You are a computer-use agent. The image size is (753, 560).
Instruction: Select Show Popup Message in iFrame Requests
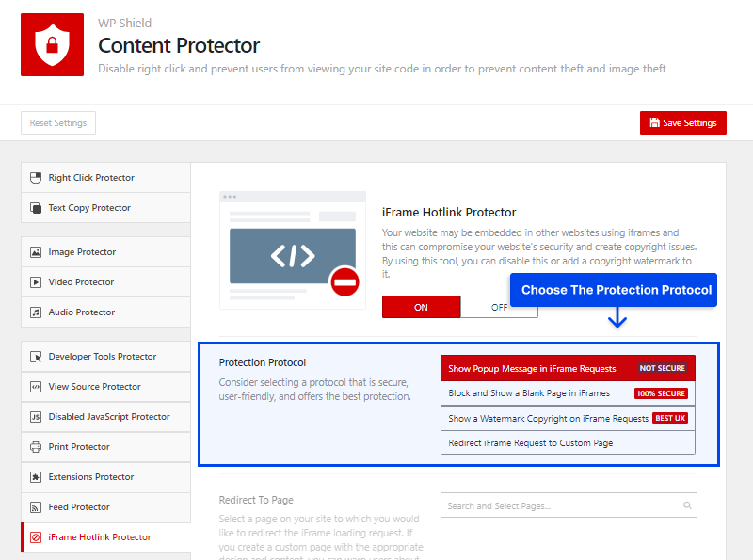(568, 368)
